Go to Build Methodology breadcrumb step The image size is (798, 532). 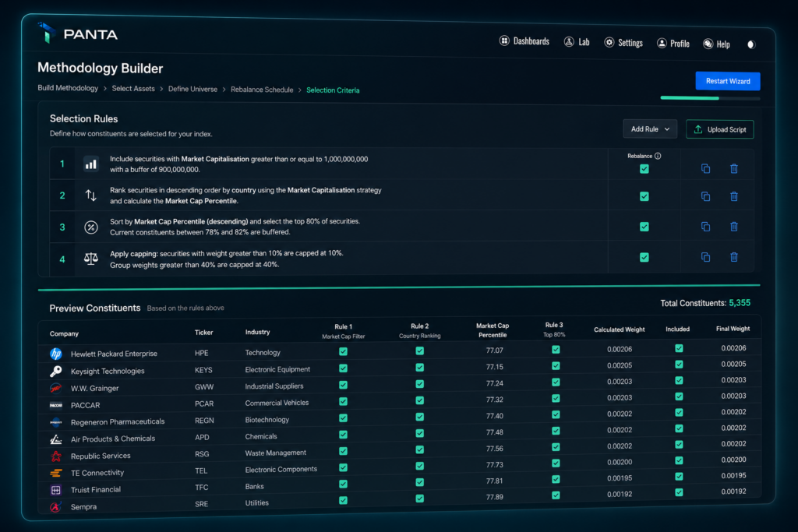coord(68,88)
